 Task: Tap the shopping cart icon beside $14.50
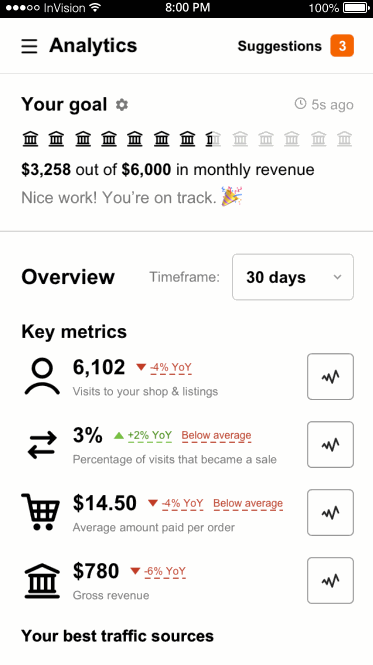[41, 511]
